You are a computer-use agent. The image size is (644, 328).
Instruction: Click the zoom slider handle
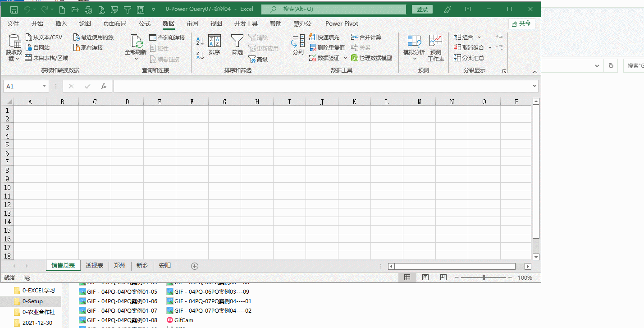484,277
